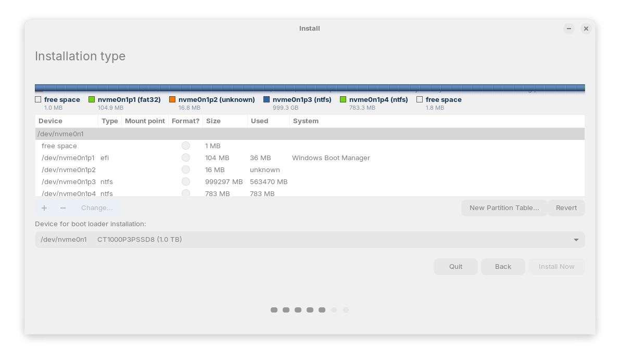Click the green nvme0n1p1 fat32 legend swatch
The image size is (620, 364).
tap(92, 99)
